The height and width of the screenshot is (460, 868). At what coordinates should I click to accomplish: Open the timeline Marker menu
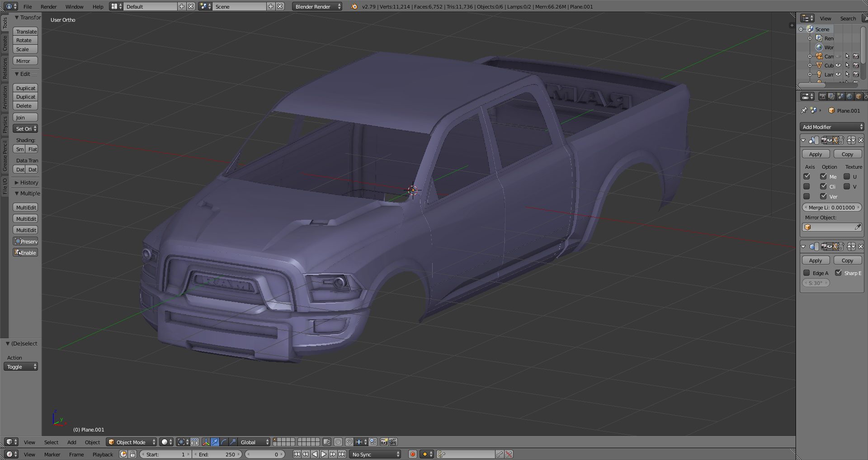[52, 454]
